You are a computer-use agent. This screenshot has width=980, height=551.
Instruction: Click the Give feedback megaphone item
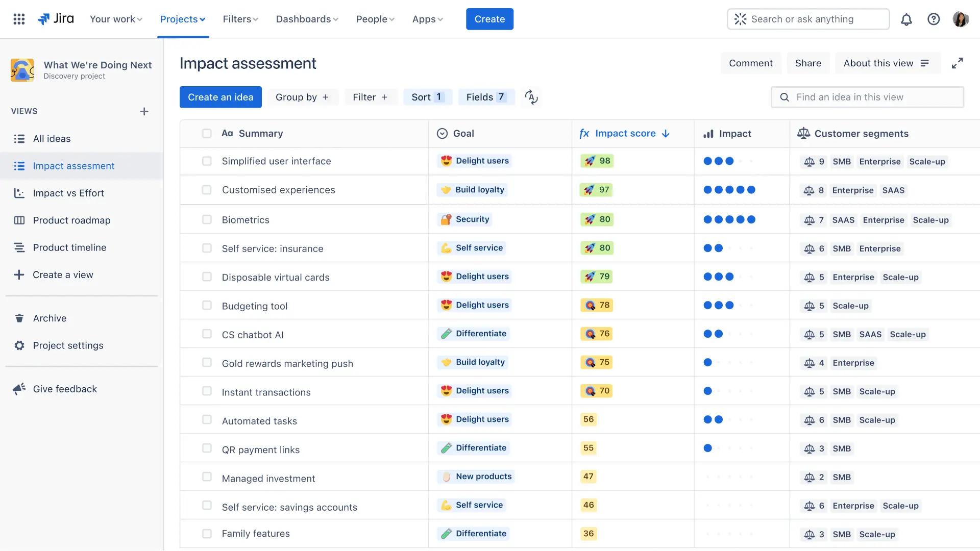pyautogui.click(x=65, y=389)
